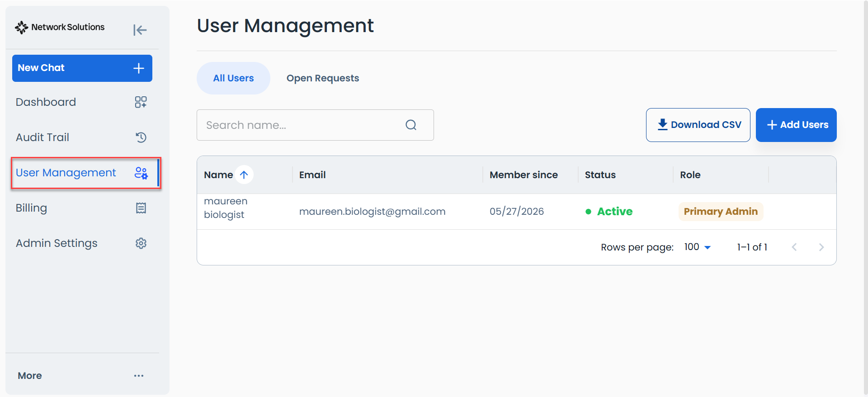Image resolution: width=868 pixels, height=397 pixels.
Task: Click the Member since column header
Action: click(524, 175)
